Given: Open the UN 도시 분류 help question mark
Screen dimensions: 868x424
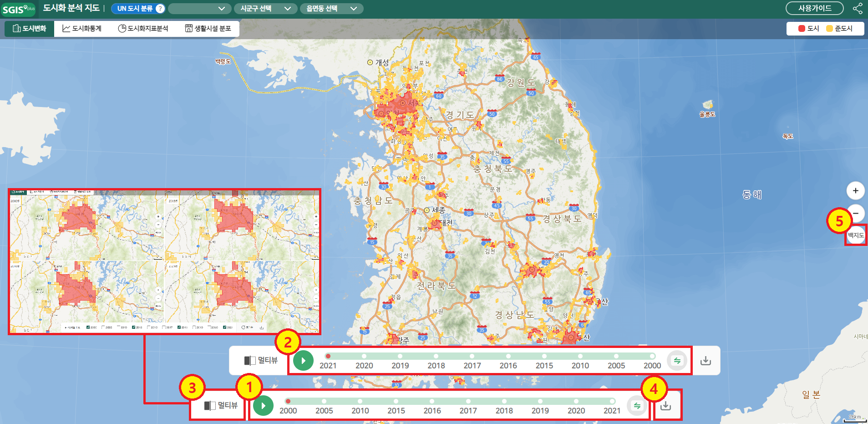Looking at the screenshot, I should [x=160, y=9].
